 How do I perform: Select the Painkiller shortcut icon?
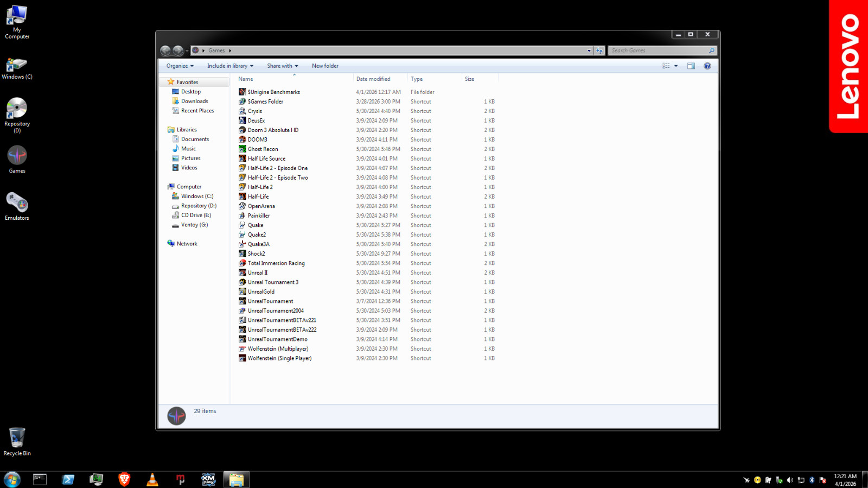pyautogui.click(x=242, y=216)
